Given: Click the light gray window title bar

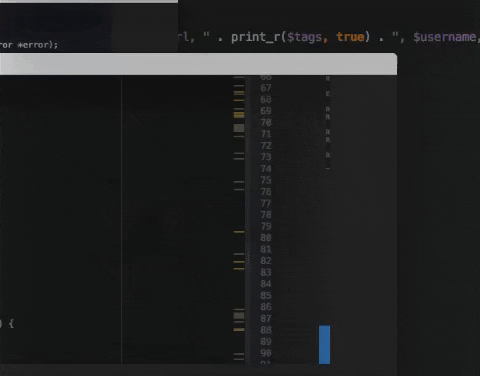Looking at the screenshot, I should point(198,64).
